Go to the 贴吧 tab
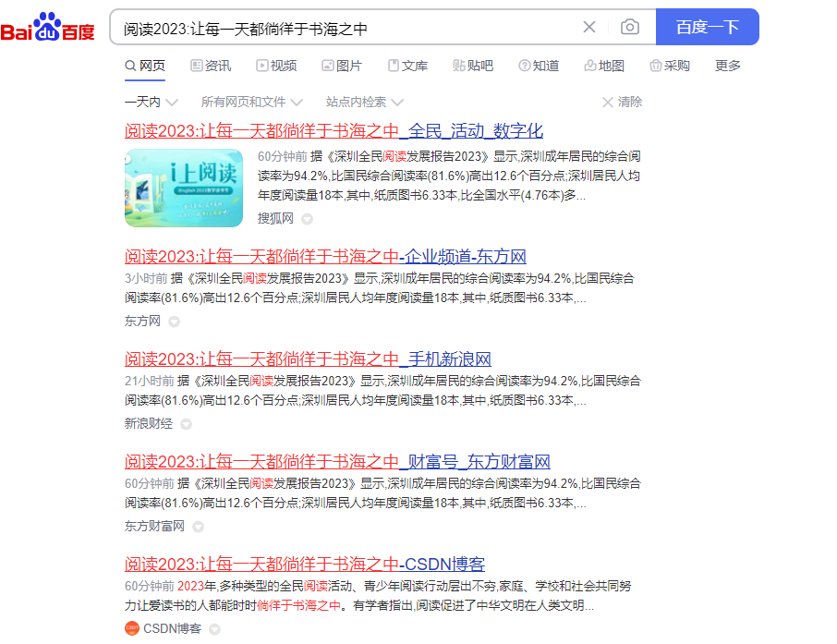Image resolution: width=837 pixels, height=644 pixels. coord(473,66)
